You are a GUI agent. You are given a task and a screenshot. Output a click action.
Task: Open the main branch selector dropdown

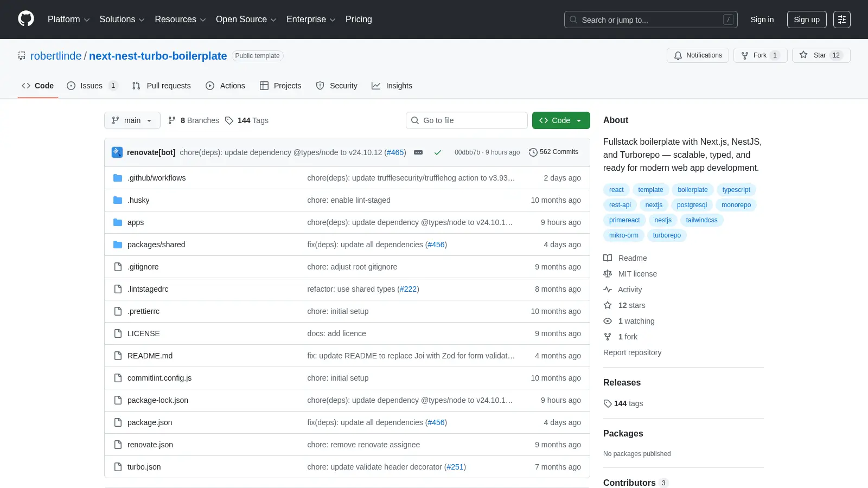[x=132, y=120]
